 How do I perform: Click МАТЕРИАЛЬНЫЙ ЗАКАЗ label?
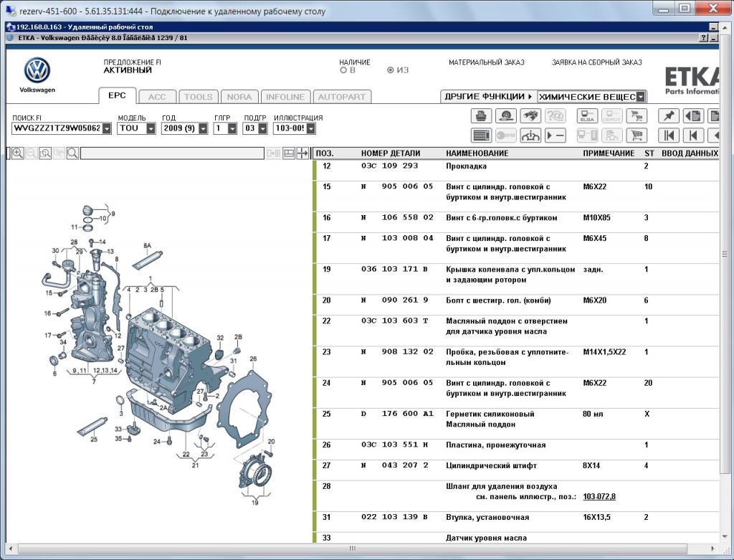[x=487, y=62]
